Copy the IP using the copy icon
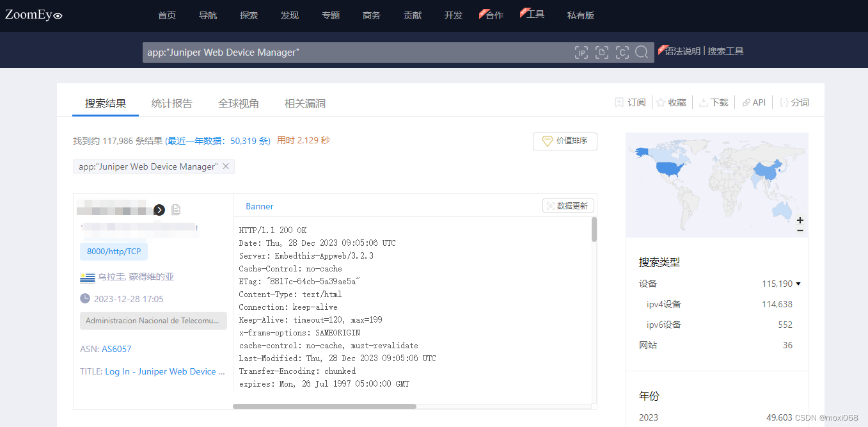868x427 pixels. tap(176, 210)
